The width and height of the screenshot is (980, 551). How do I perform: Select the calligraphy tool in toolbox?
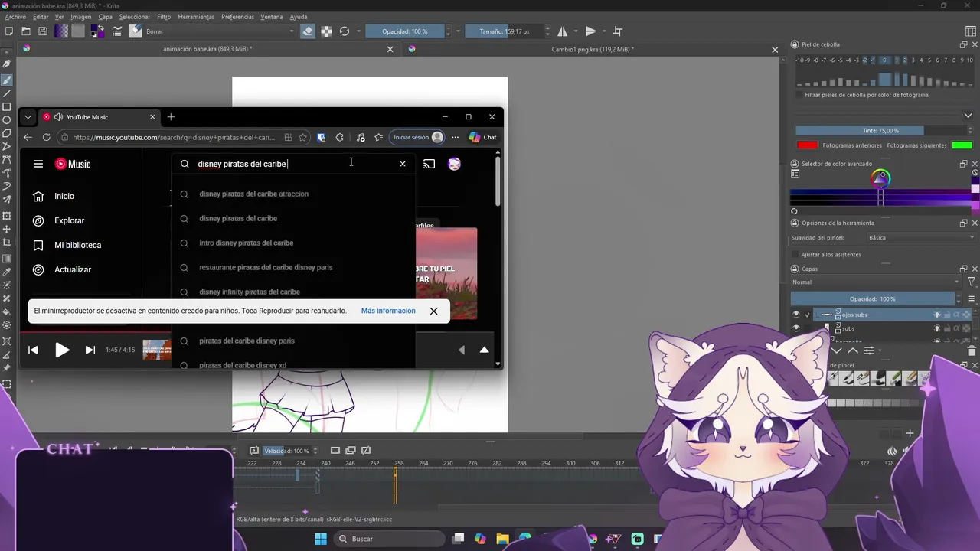[7, 64]
